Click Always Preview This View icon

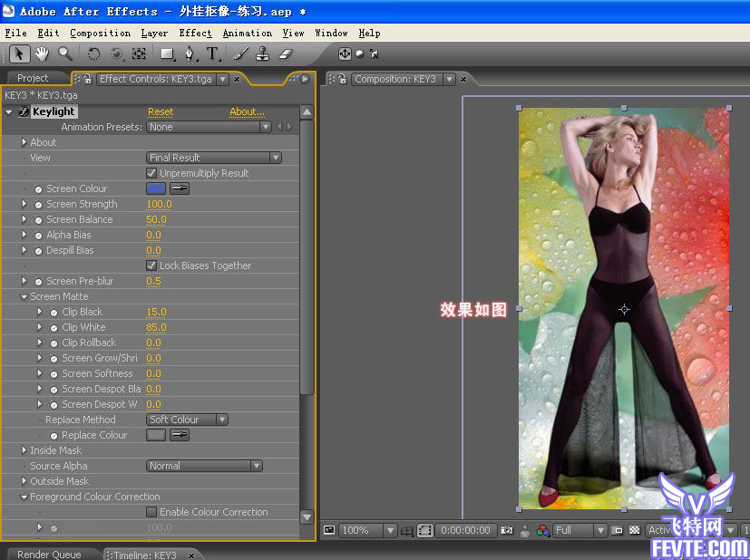click(328, 530)
